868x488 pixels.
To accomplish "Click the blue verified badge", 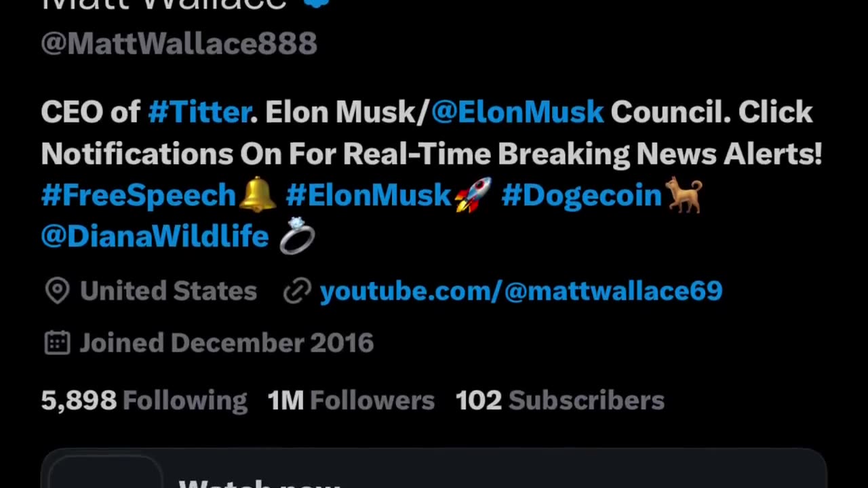I will click(316, 3).
